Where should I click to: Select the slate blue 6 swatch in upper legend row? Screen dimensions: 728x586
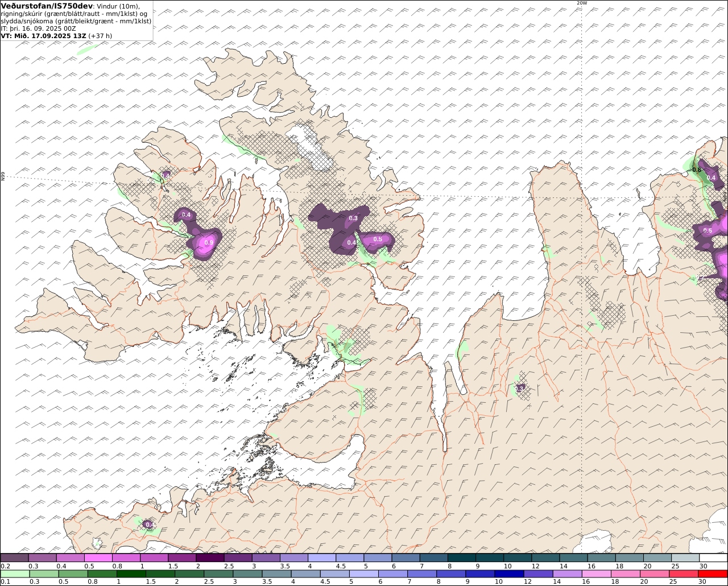coord(406,558)
